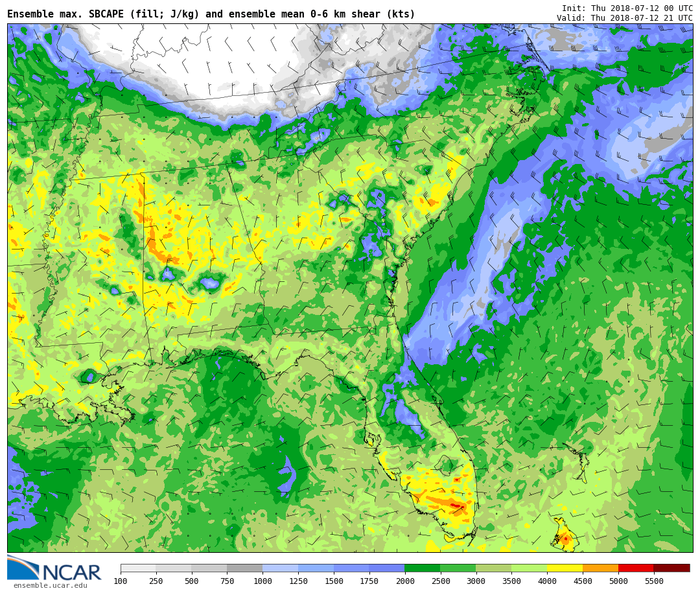Pick the yellow 4000–4500 colorbar swatch
This screenshot has width=700, height=593.
[x=565, y=568]
